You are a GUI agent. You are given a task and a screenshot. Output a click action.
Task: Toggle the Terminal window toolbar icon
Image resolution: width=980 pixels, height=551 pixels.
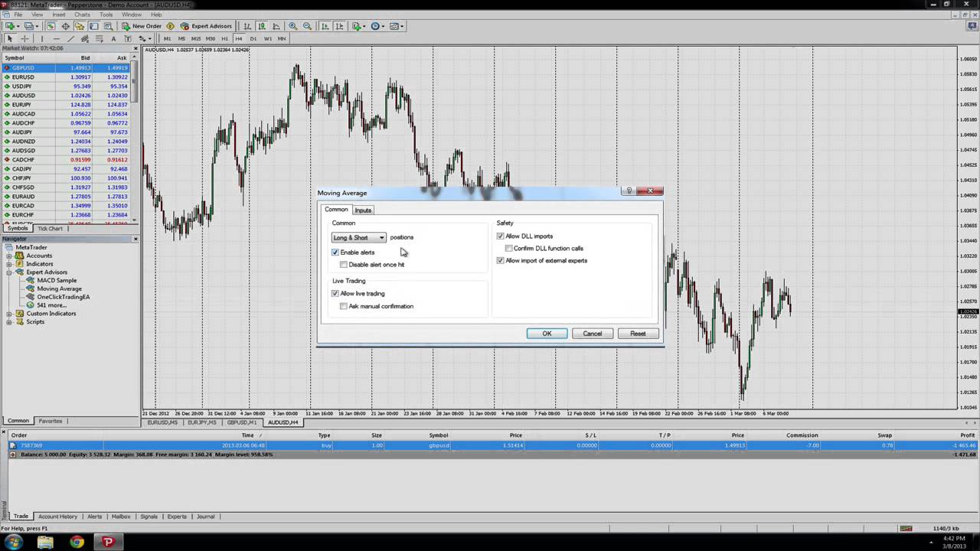pyautogui.click(x=93, y=26)
